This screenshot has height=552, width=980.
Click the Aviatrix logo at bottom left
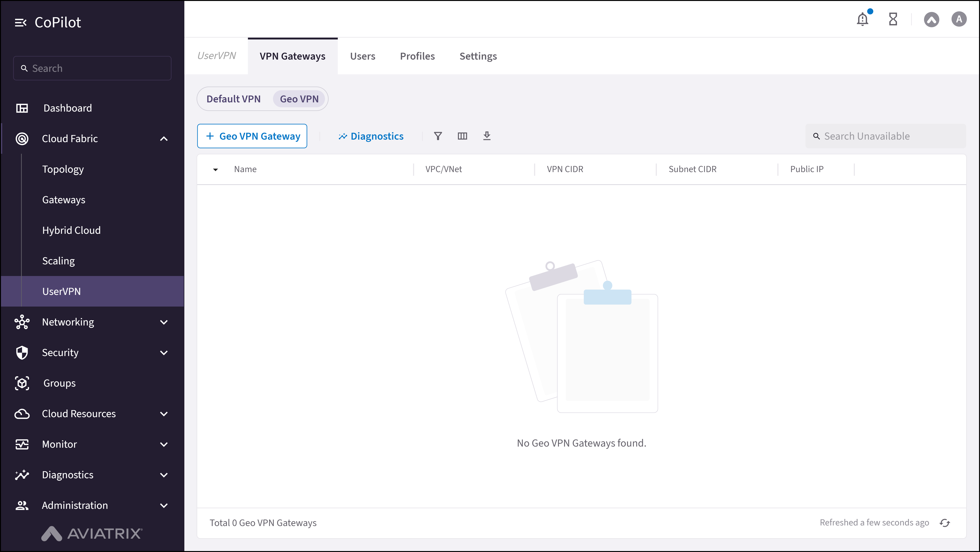point(91,534)
